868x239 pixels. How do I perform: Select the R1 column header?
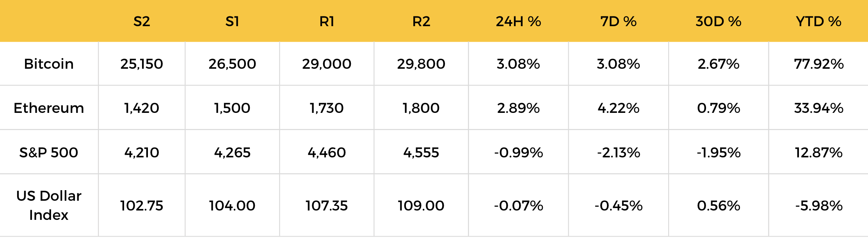327,21
